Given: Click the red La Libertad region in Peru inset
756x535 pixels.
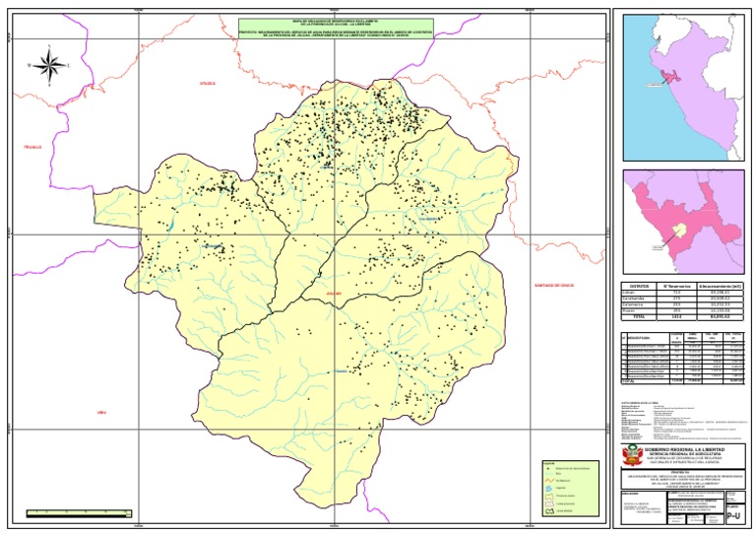Looking at the screenshot, I should click(670, 77).
